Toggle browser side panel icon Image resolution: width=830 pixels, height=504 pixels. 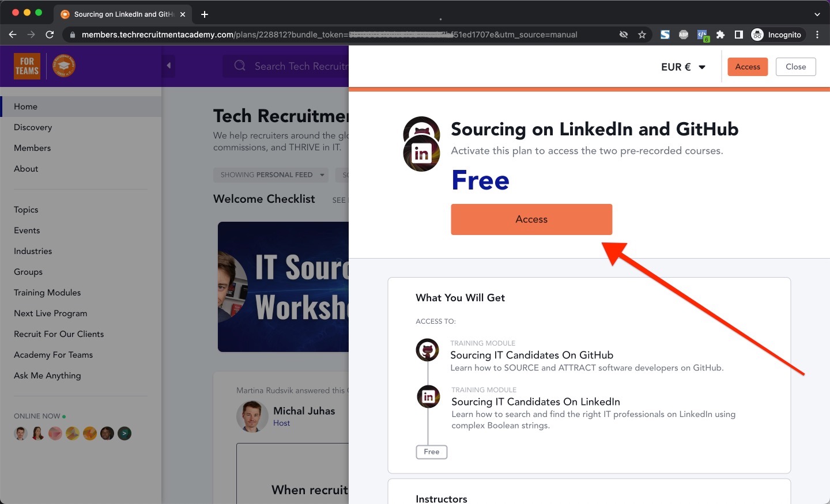tap(739, 35)
